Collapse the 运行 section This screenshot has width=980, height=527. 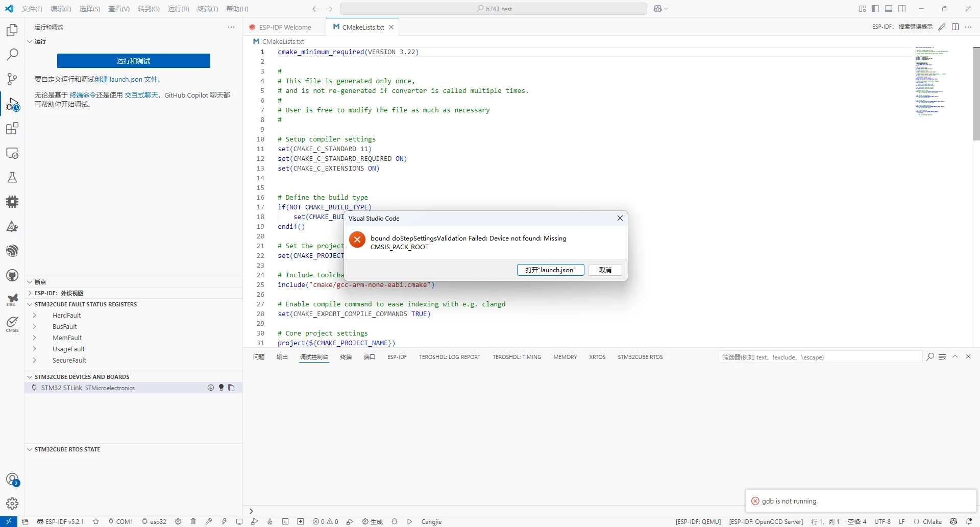coord(30,41)
